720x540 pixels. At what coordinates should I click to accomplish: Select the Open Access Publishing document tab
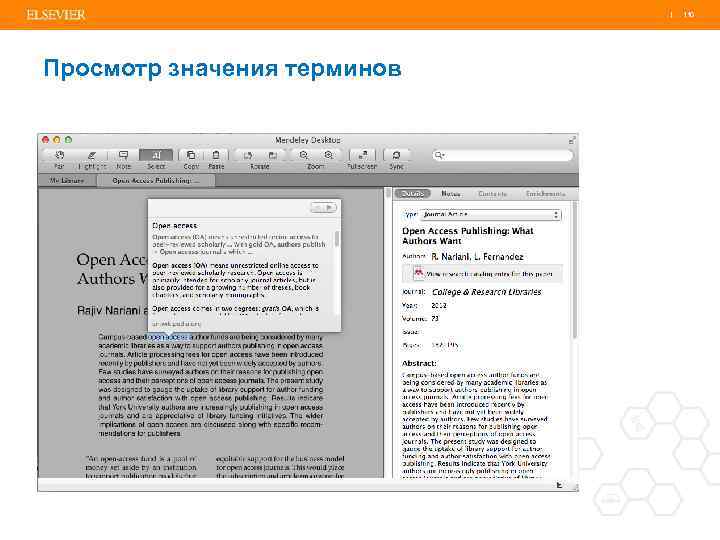(x=156, y=180)
